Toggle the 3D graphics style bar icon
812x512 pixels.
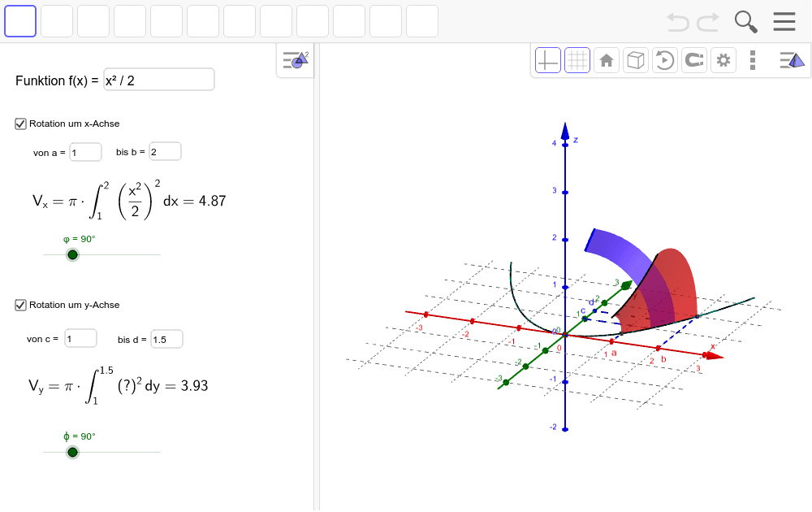(793, 61)
